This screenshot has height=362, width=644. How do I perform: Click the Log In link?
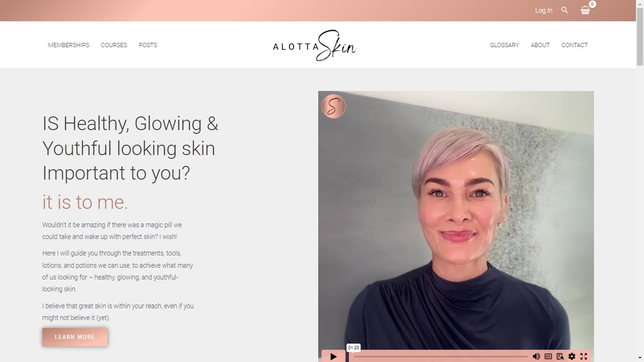pyautogui.click(x=544, y=10)
